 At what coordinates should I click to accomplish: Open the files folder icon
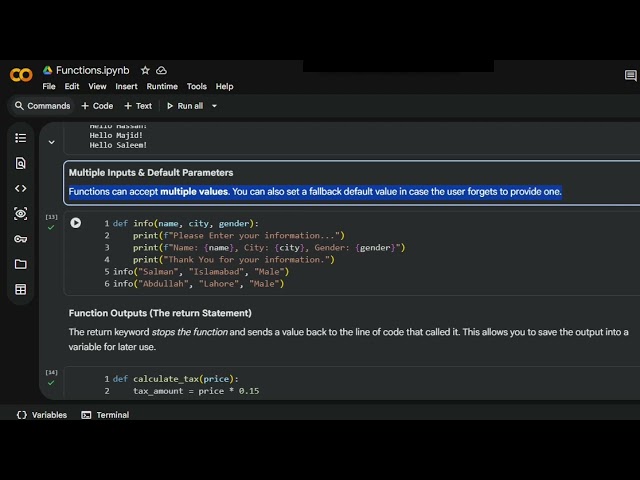[20, 264]
